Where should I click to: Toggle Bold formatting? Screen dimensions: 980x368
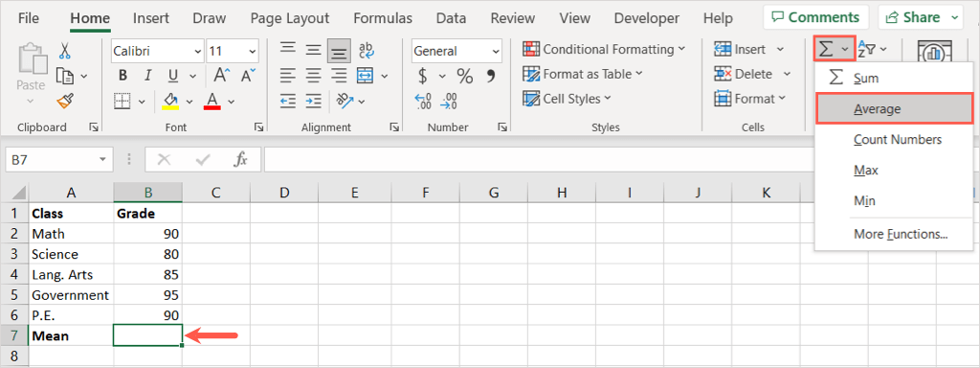tap(122, 76)
